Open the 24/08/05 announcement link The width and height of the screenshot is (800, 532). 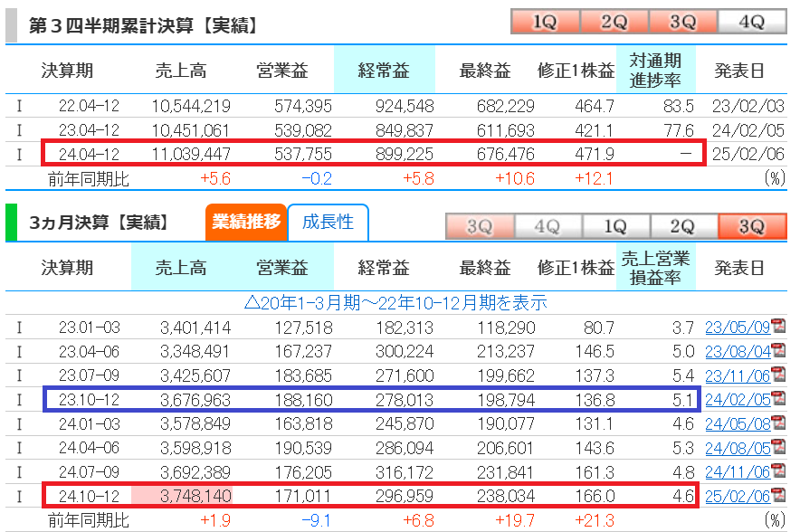[x=738, y=449]
